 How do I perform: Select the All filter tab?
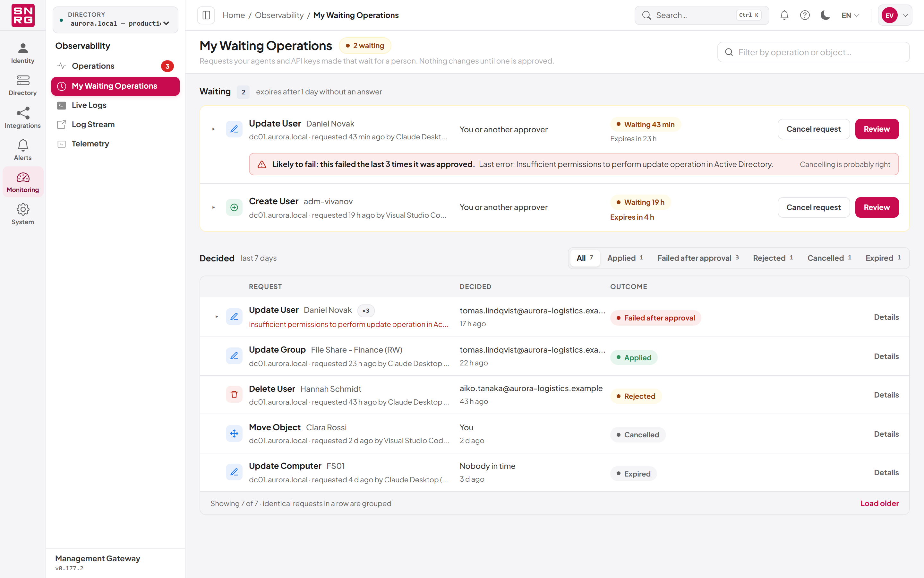585,258
